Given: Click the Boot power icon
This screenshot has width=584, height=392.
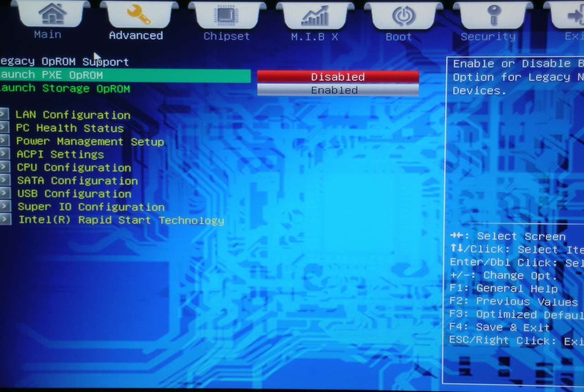Looking at the screenshot, I should tap(403, 16).
